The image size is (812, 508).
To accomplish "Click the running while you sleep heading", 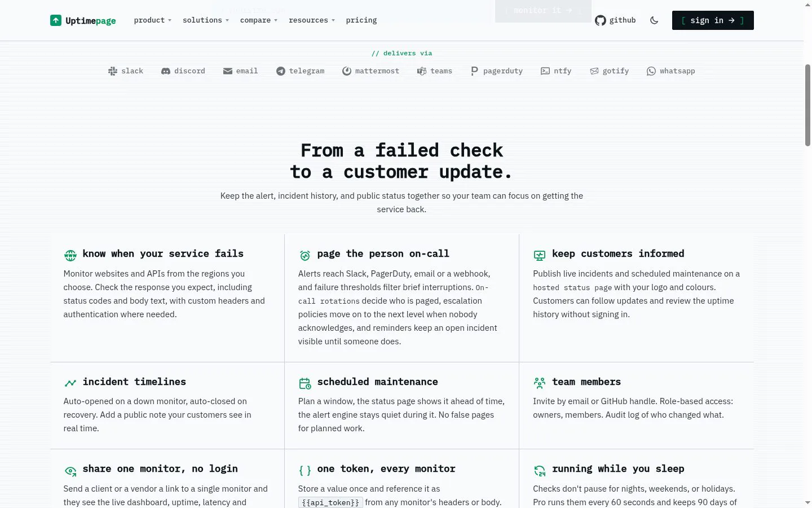I will 618,469.
